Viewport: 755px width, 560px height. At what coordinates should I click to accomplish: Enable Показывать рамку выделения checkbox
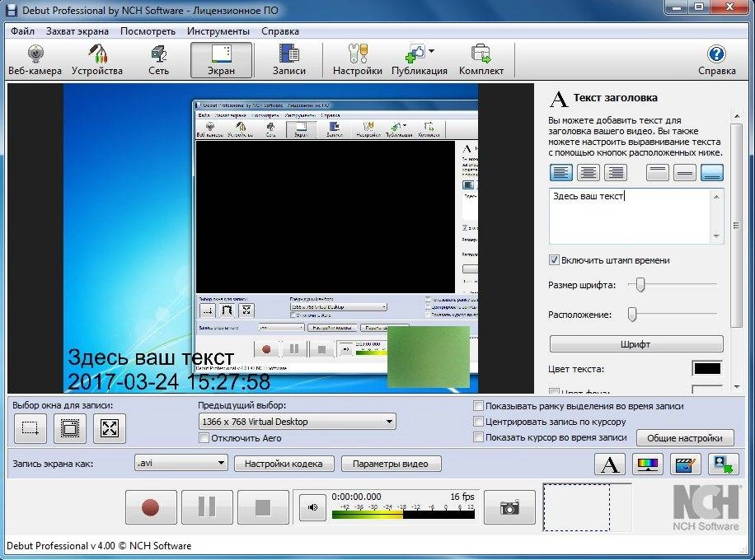click(x=478, y=405)
